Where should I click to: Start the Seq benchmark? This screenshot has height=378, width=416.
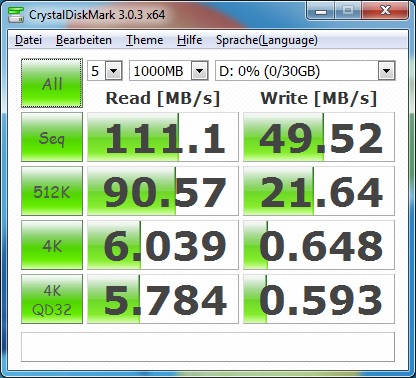point(52,137)
